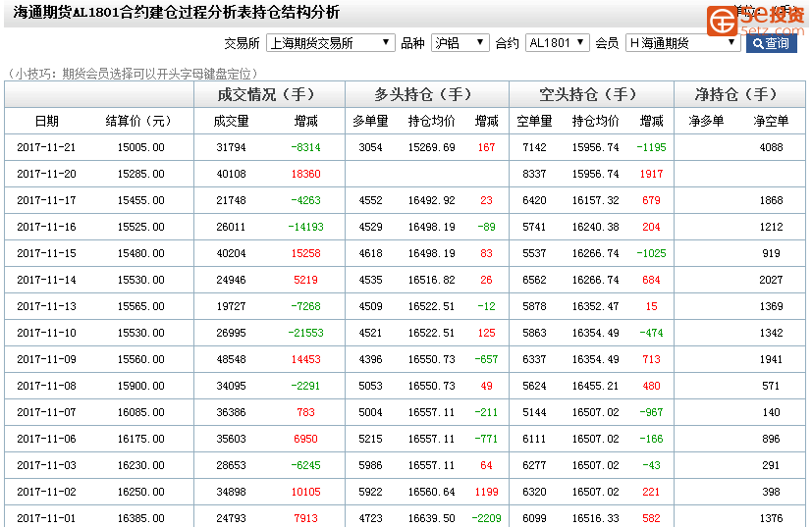
Task: Open the 品种 沪铝 dropdown
Action: tap(460, 43)
